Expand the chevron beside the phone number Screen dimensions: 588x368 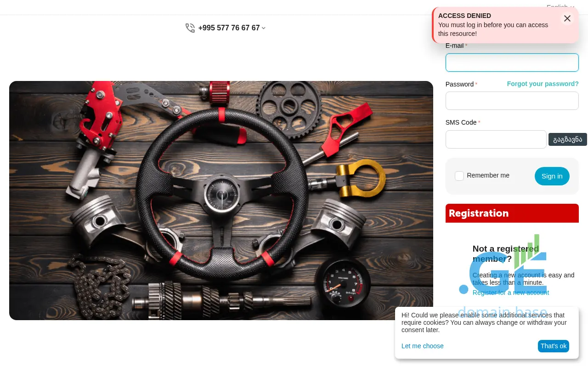[x=264, y=28]
